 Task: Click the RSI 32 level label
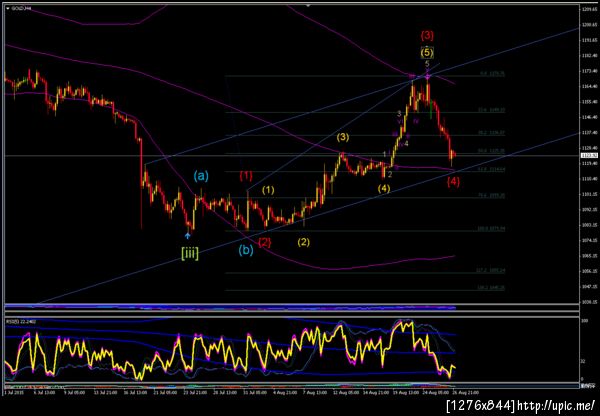583,361
